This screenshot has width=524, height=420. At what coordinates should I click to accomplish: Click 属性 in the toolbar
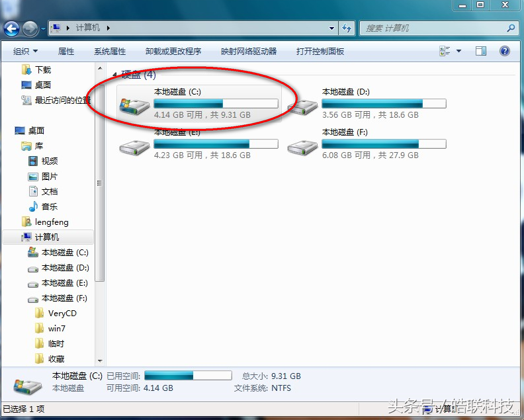click(66, 52)
